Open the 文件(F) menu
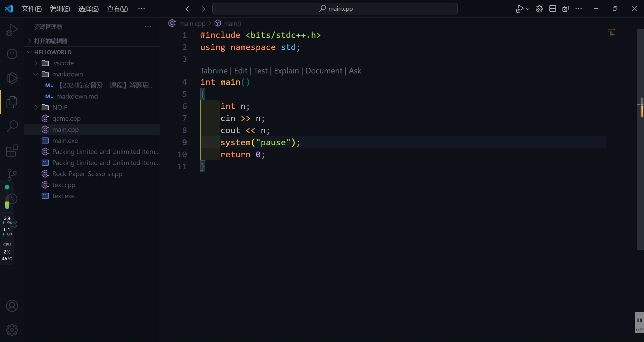 (x=32, y=9)
